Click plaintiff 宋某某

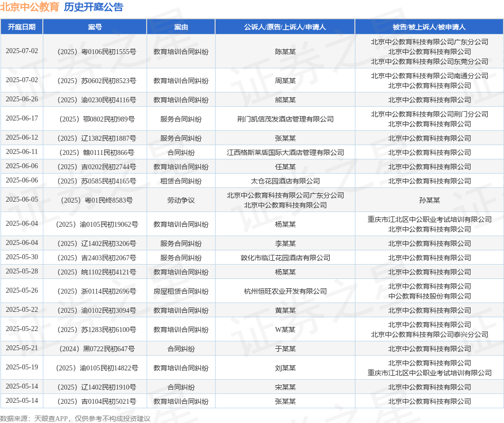click(x=285, y=388)
